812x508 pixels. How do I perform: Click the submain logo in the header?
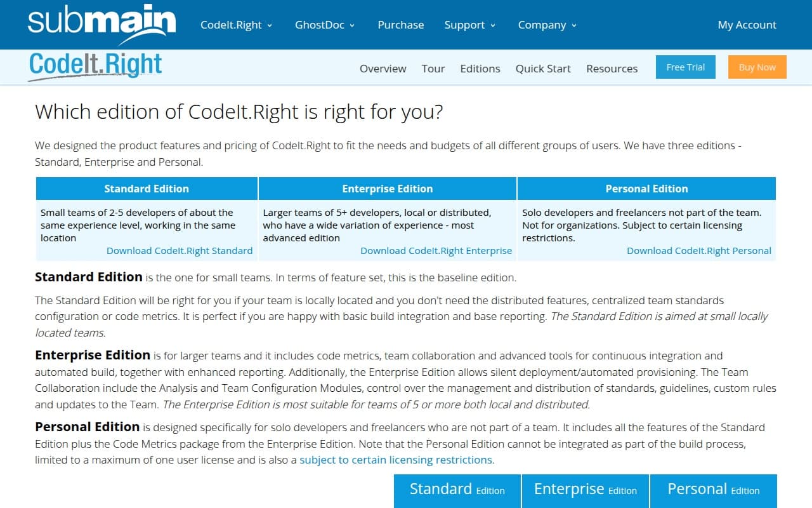pyautogui.click(x=100, y=23)
